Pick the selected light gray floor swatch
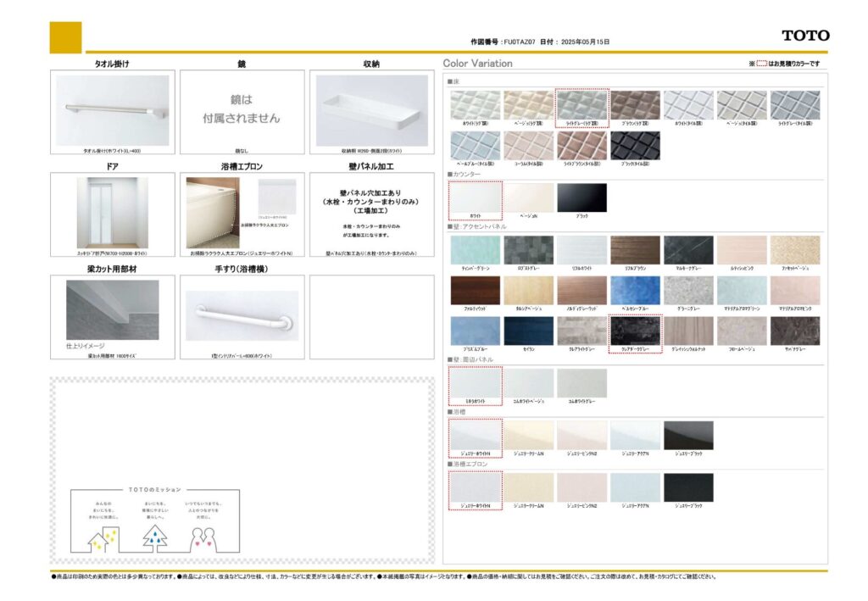Screen dimensions: 868x601 click(x=581, y=105)
